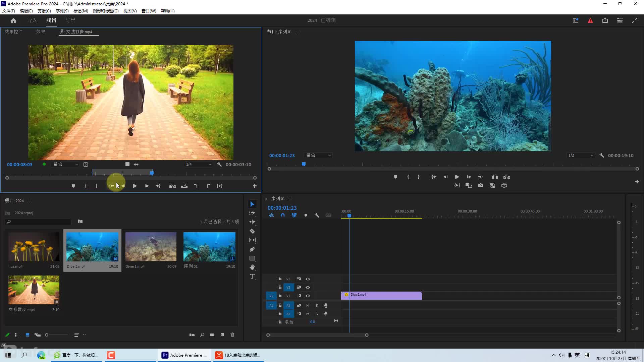This screenshot has height=362, width=644.
Task: Select the Razor tool
Action: click(252, 231)
